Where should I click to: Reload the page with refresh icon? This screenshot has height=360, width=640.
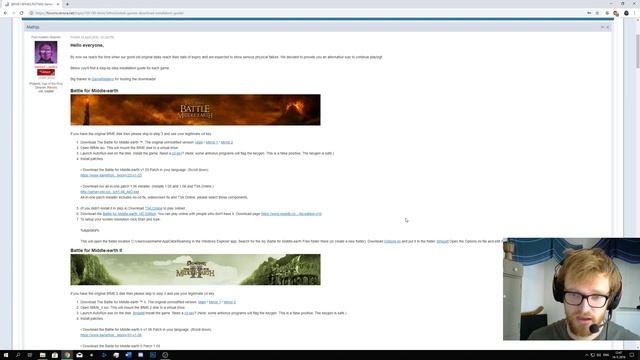(x=22, y=13)
